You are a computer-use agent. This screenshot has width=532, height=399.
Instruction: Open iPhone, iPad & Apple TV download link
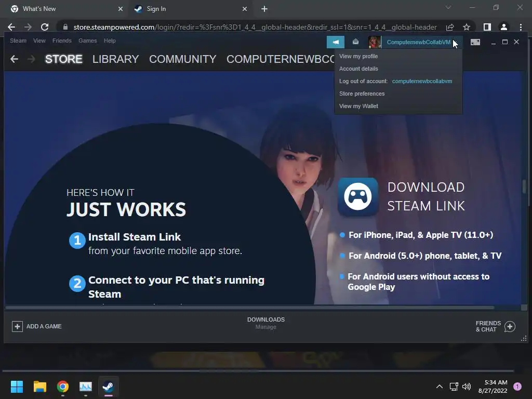click(x=421, y=235)
